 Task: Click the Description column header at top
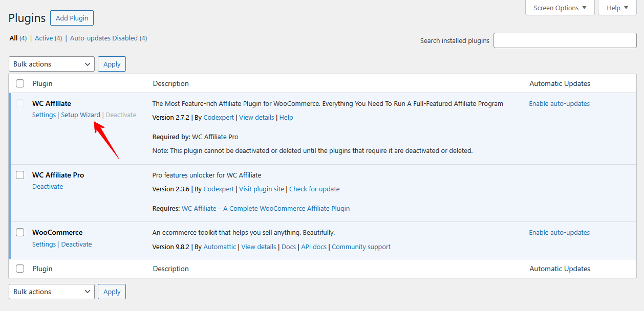[170, 83]
